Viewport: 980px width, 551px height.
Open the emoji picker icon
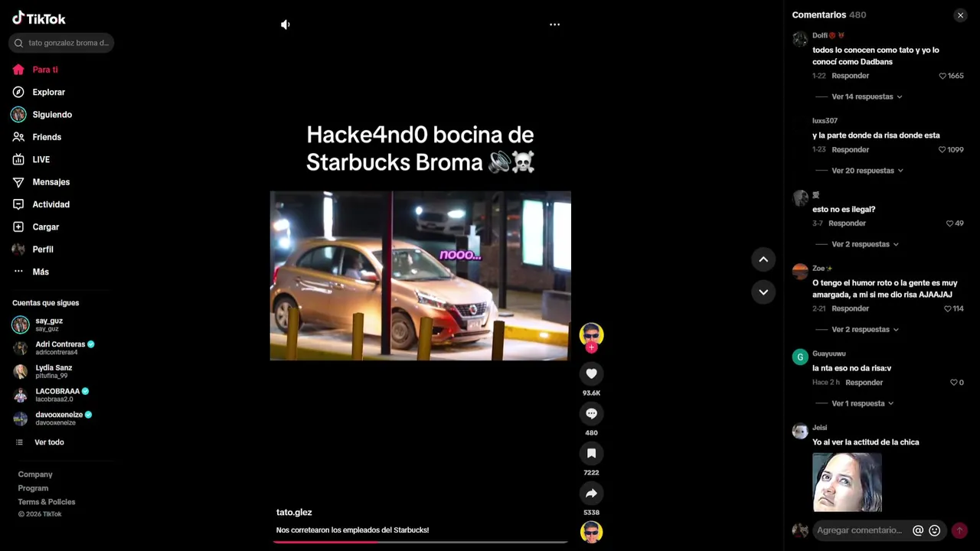click(x=934, y=530)
